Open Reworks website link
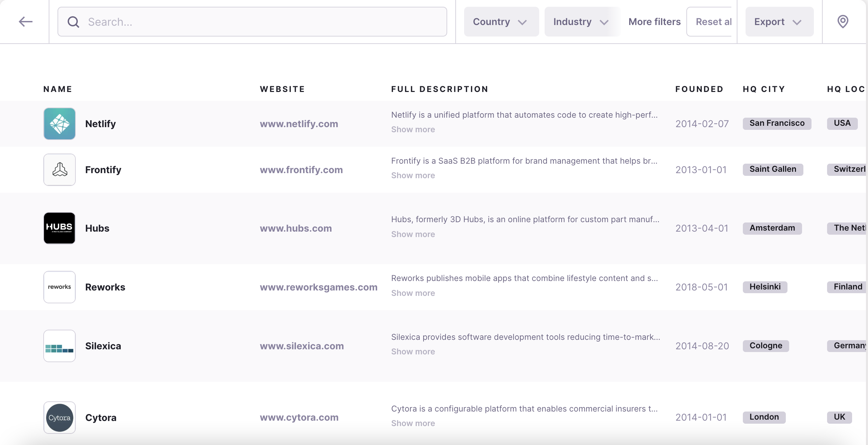 pos(318,287)
